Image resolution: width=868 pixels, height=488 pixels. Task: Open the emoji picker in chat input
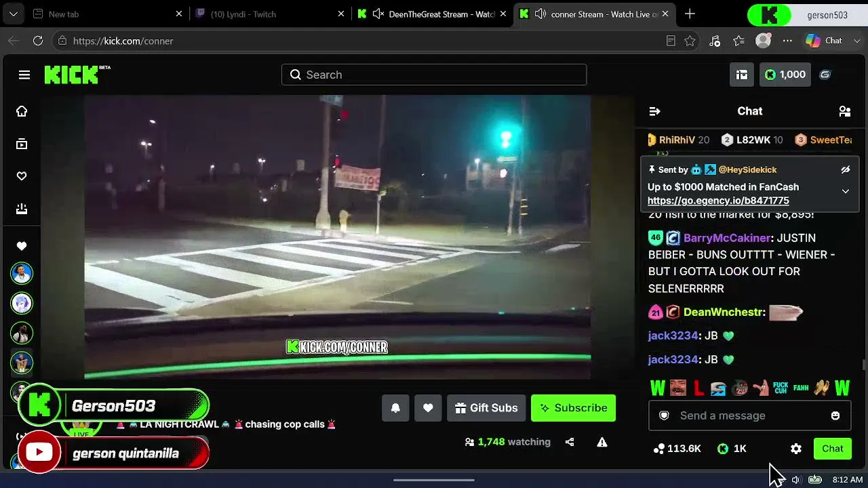[835, 415]
